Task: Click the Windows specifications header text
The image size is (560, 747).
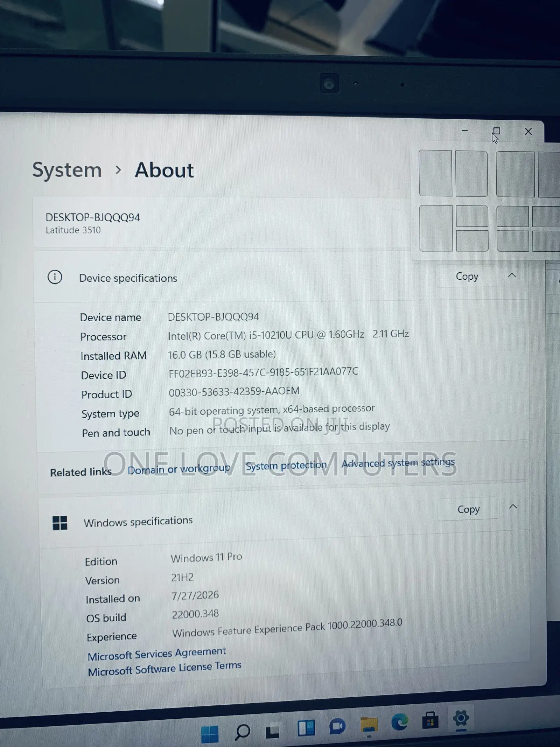Action: 138,521
